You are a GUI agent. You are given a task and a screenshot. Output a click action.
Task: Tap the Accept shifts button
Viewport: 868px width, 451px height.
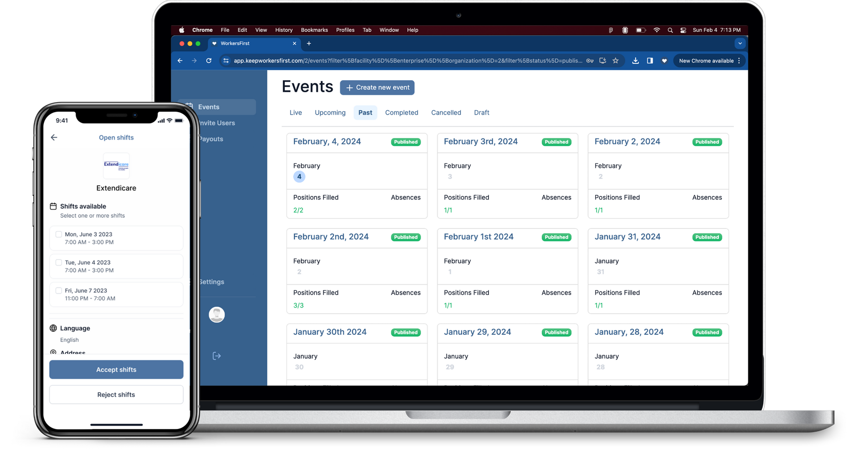116,370
